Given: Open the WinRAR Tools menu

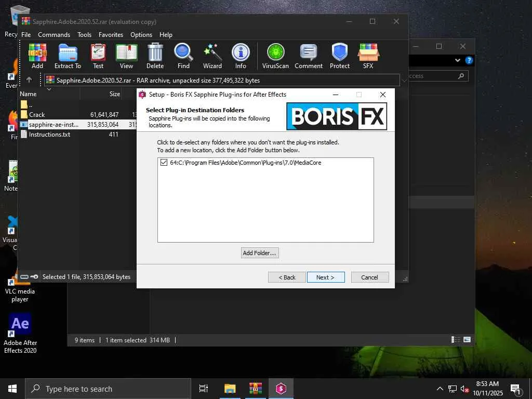Looking at the screenshot, I should click(x=84, y=35).
